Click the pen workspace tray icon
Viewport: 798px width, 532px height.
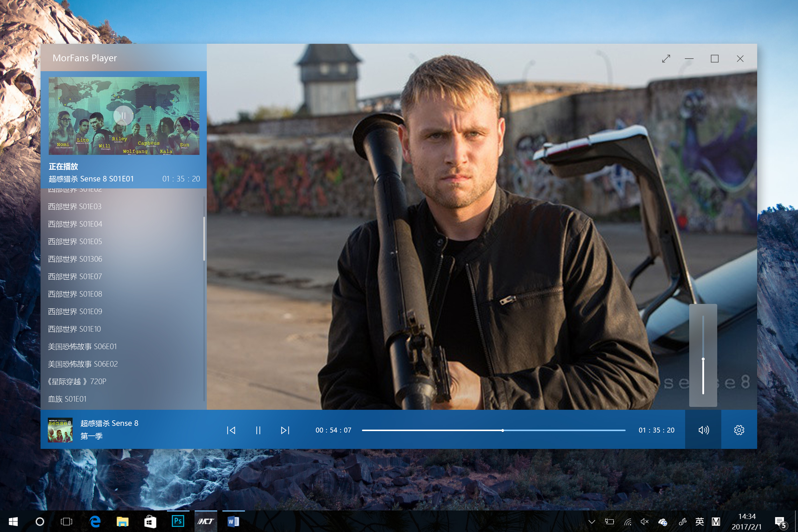[x=682, y=521]
